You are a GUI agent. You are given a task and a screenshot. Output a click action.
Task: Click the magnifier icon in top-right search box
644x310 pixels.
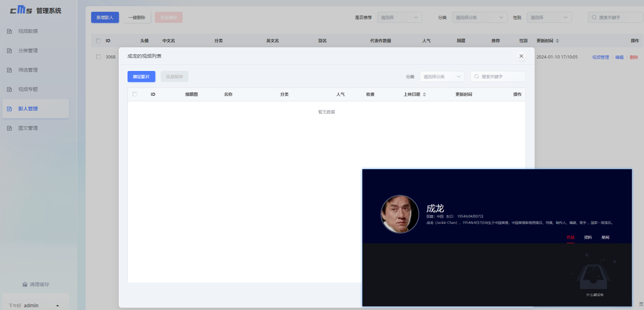coord(594,17)
